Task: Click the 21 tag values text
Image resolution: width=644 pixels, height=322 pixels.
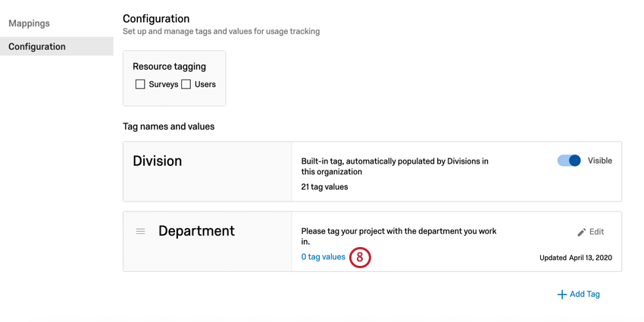Action: pos(324,187)
